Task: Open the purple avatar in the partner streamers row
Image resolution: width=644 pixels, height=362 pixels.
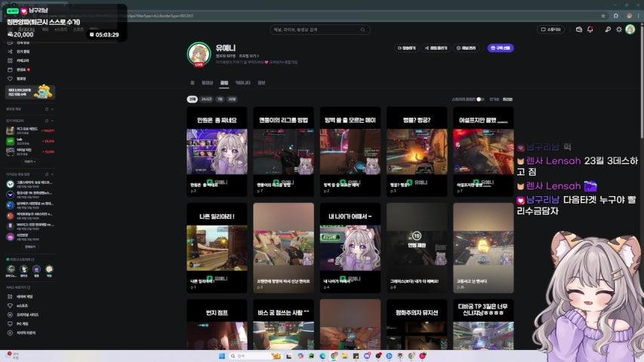Action: click(36, 269)
